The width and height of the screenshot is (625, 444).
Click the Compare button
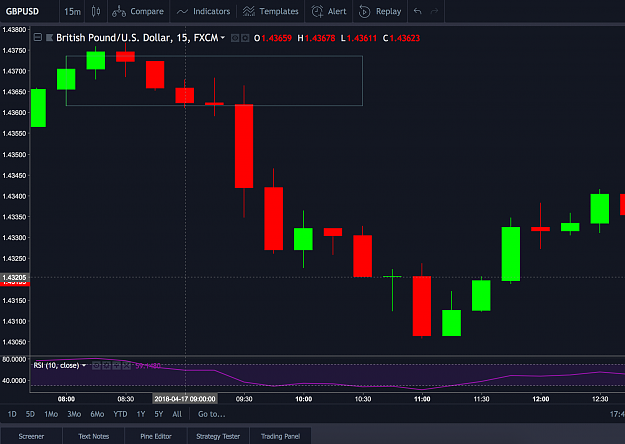point(138,12)
